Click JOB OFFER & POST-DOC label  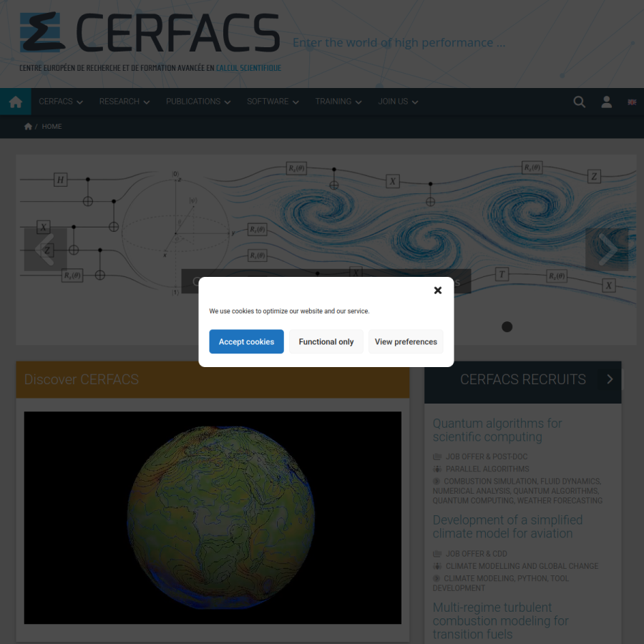click(487, 457)
